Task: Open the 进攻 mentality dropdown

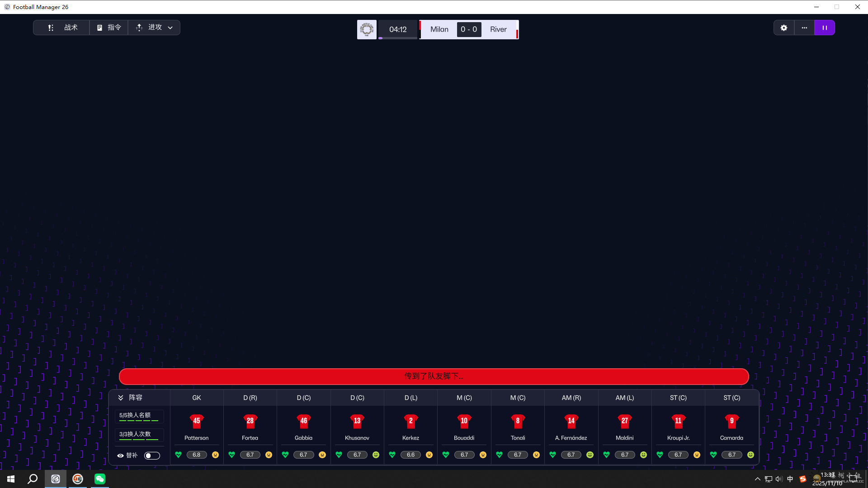Action: pos(154,28)
